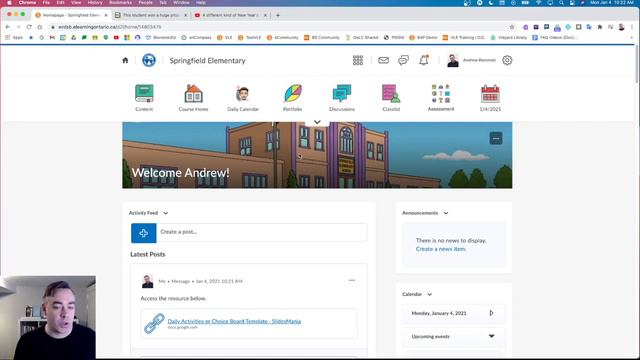640x360 pixels.
Task: Click the macOS Spotlight search icon
Action: pyautogui.click(x=561, y=2)
